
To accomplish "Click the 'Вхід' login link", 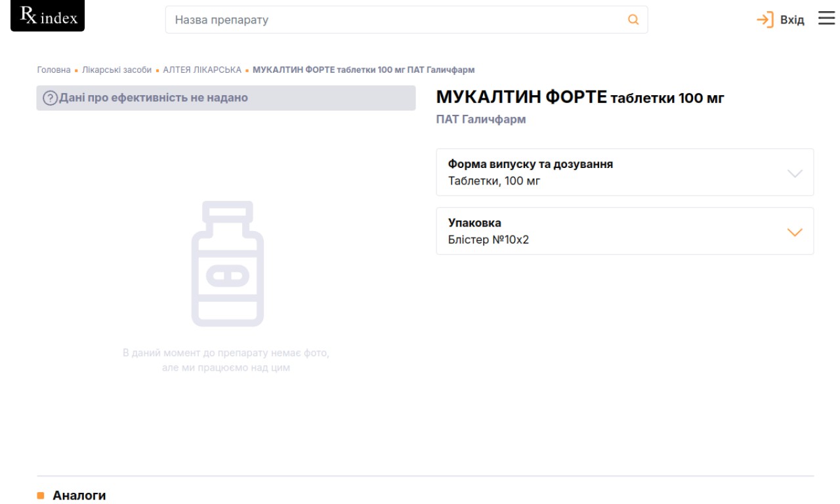I will 791,20.
